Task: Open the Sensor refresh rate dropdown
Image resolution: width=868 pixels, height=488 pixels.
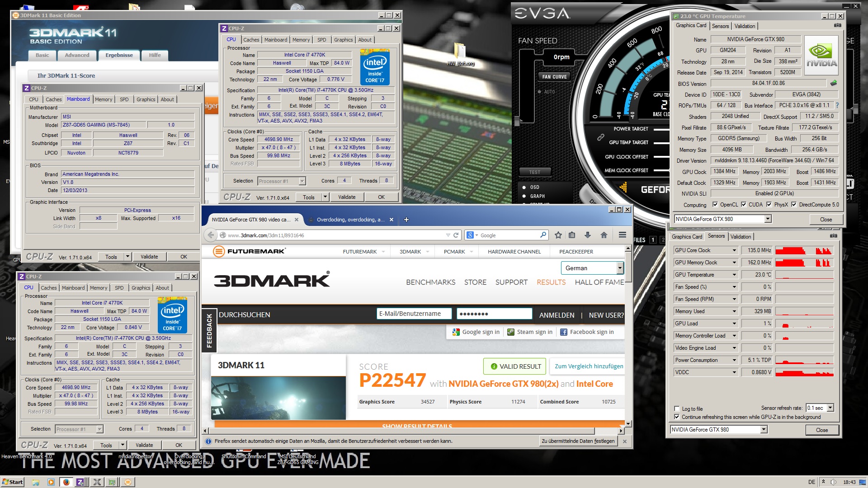Action: (830, 408)
